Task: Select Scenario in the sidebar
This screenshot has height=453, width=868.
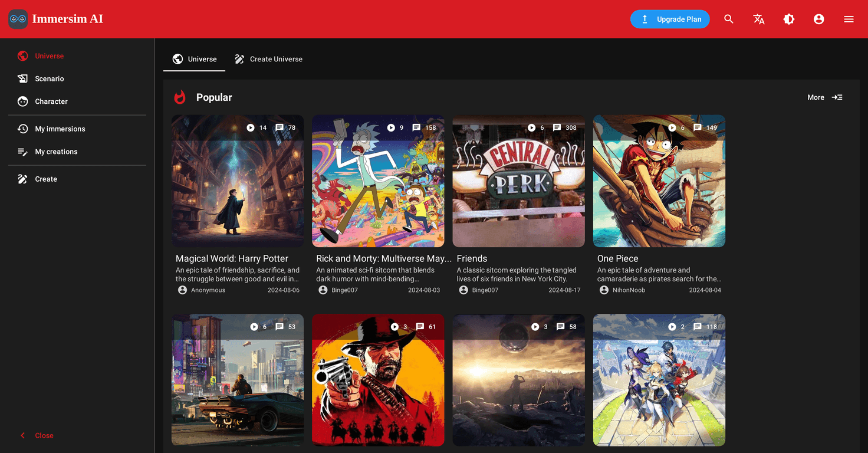Action: tap(49, 78)
